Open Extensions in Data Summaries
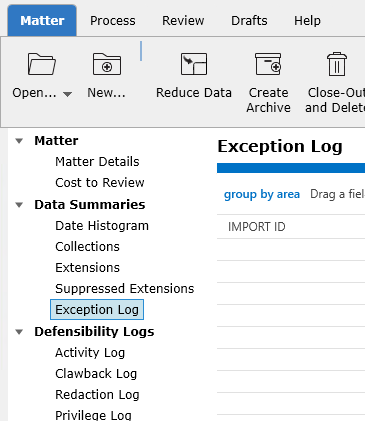The image size is (365, 421). click(87, 268)
